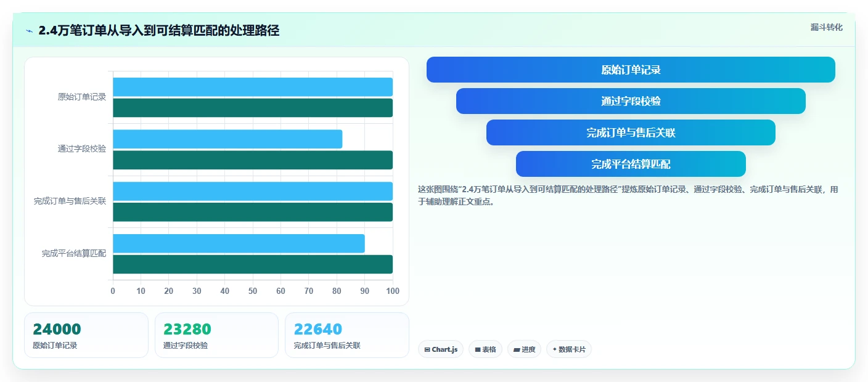Click the chart description paragraph below the funnel
Viewport: 868px width, 382px height.
point(628,195)
